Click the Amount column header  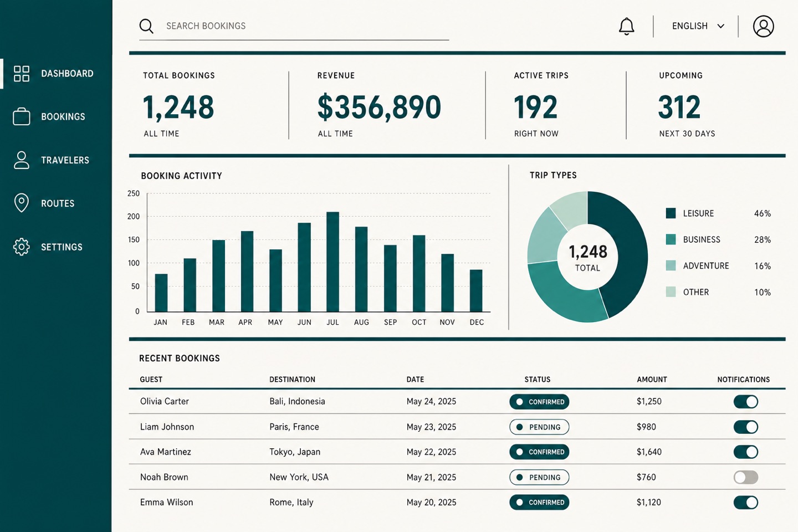pos(652,380)
